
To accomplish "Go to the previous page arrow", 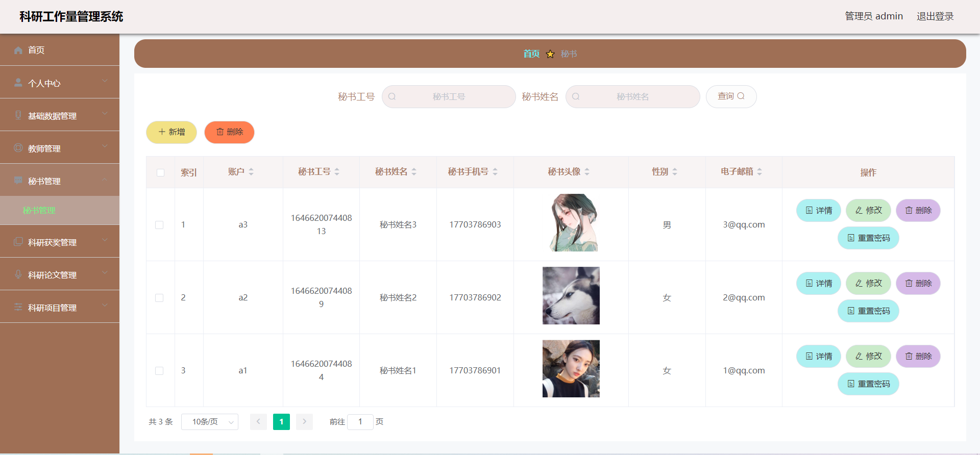I will tap(258, 421).
